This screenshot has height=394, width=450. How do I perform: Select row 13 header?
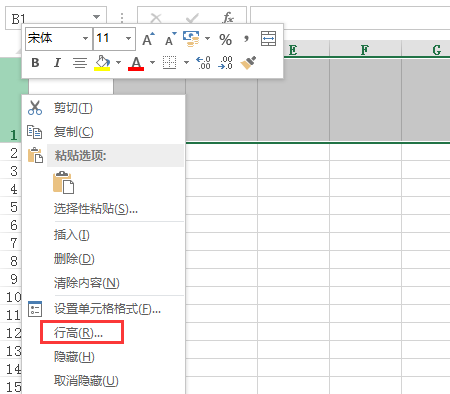click(11, 351)
